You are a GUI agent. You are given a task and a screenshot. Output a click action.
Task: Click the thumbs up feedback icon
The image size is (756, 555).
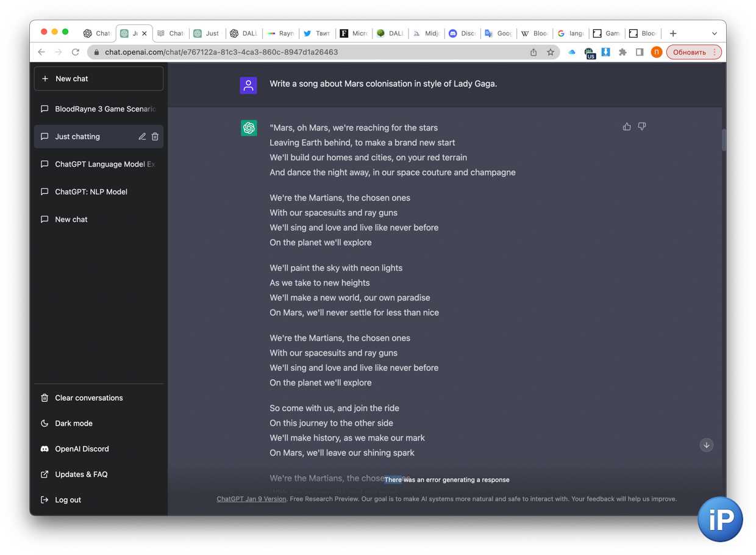627,127
